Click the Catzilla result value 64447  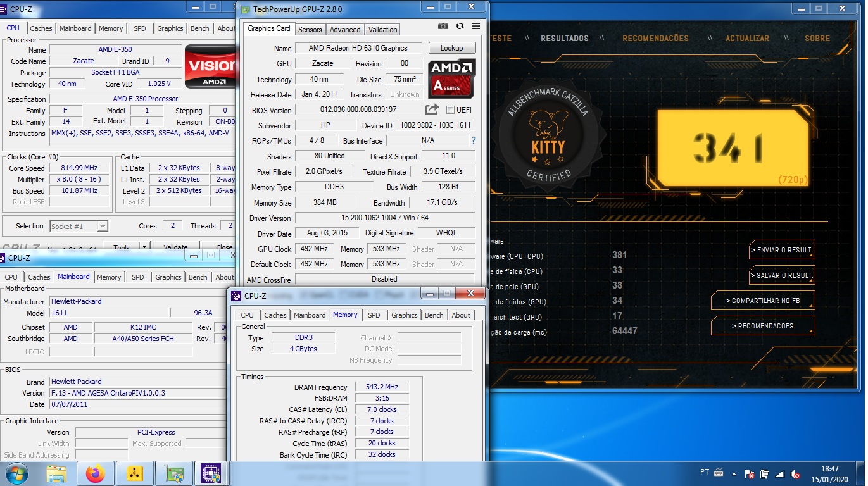(624, 331)
